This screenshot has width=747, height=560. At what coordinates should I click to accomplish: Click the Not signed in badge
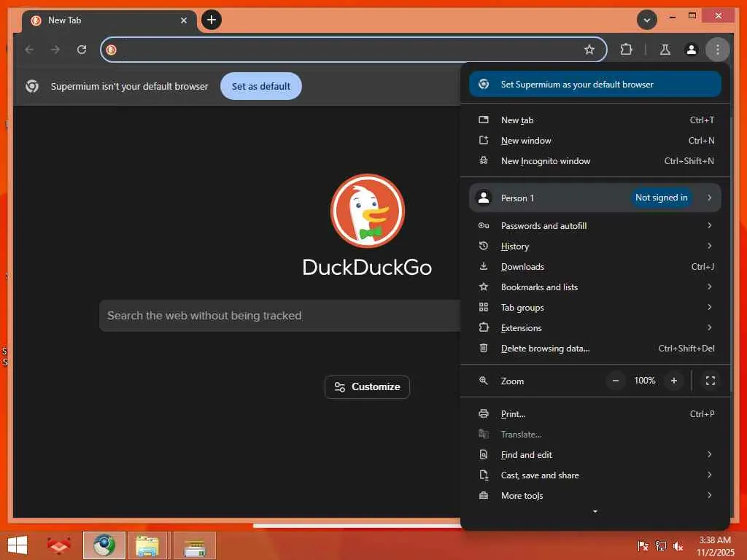tap(661, 198)
